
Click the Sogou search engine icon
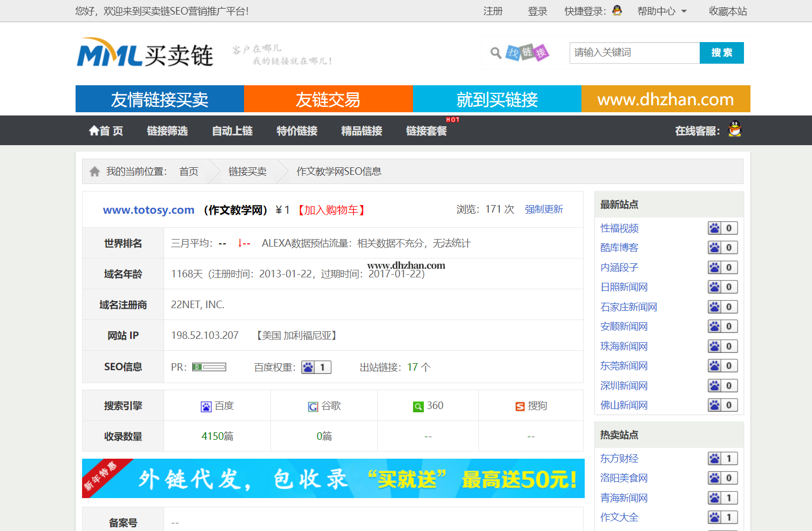pos(520,406)
